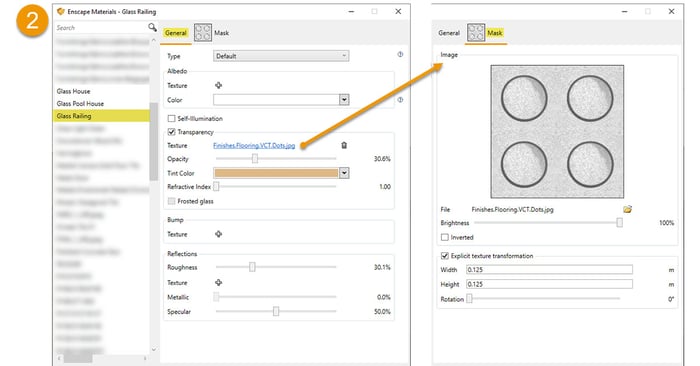This screenshot has width=700, height=366.
Task: Click the Enscape logo in title bar
Action: pyautogui.click(x=61, y=12)
